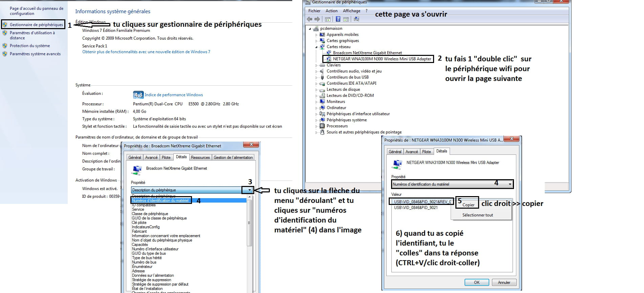The image size is (644, 293).
Task: Select Classe de périphérique in the property list
Action: (150, 214)
